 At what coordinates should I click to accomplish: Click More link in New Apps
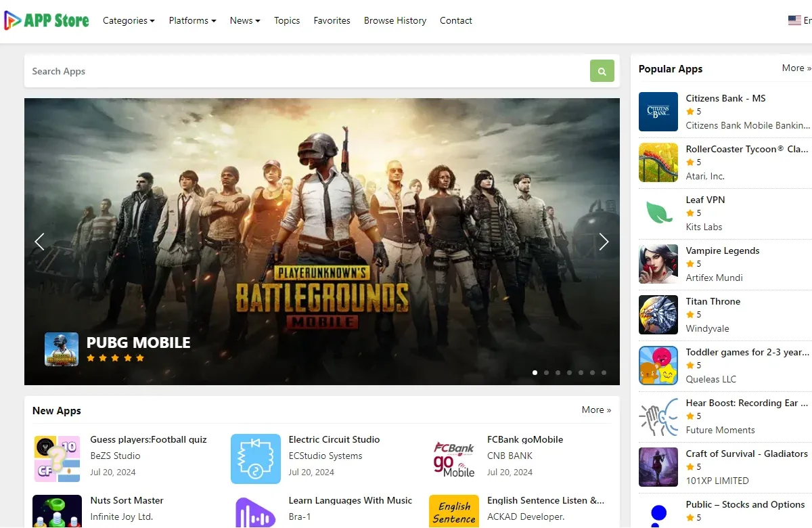pyautogui.click(x=596, y=410)
